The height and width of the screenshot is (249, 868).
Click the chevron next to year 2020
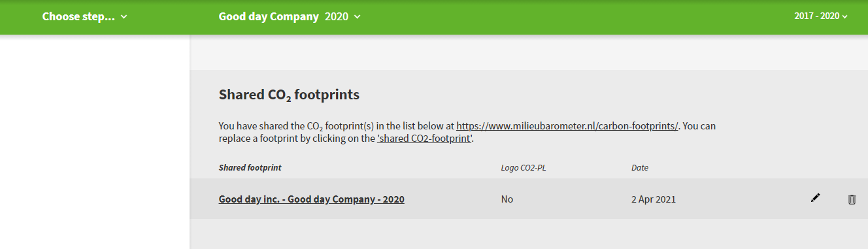357,17
